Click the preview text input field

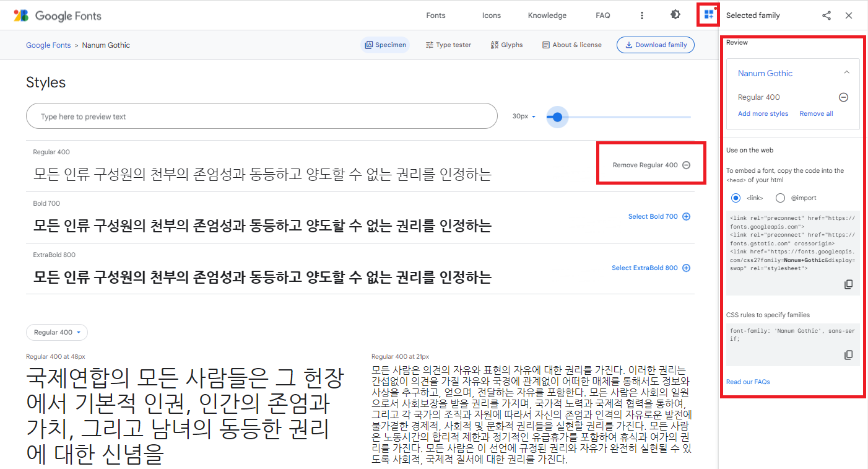262,116
